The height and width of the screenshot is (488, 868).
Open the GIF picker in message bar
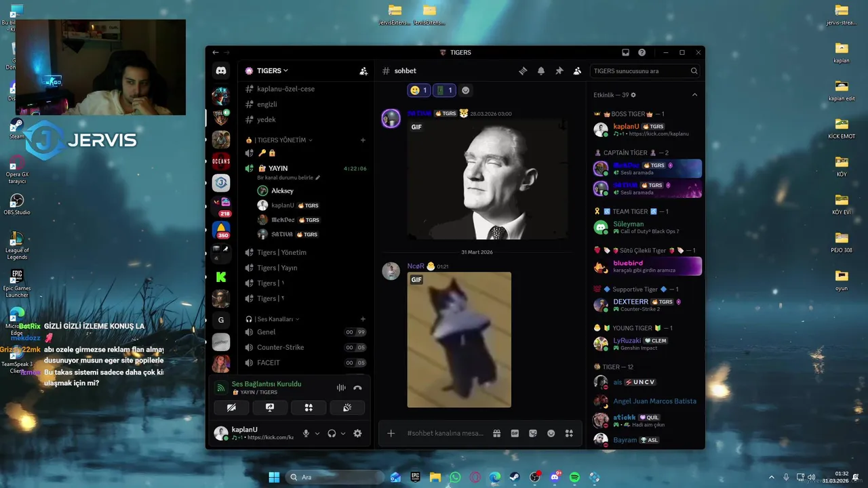(x=515, y=433)
